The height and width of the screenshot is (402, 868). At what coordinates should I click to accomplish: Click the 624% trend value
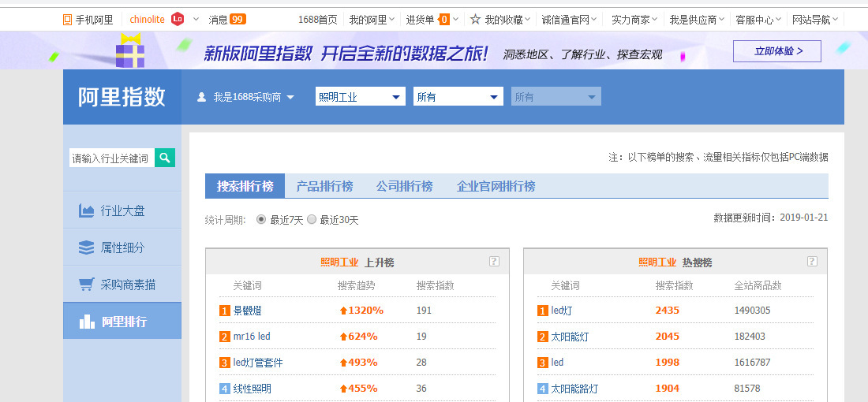click(x=359, y=337)
